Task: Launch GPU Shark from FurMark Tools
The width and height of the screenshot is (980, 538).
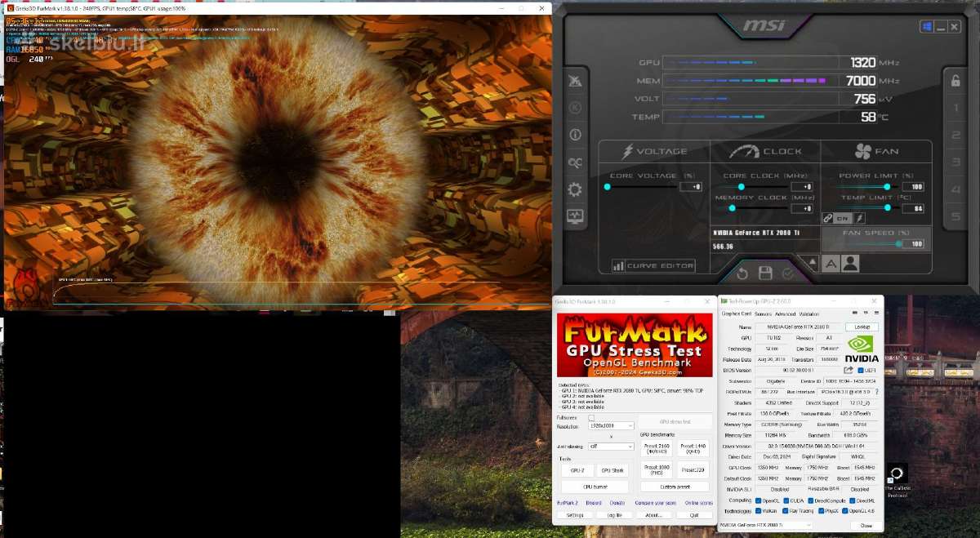Action: pyautogui.click(x=612, y=470)
